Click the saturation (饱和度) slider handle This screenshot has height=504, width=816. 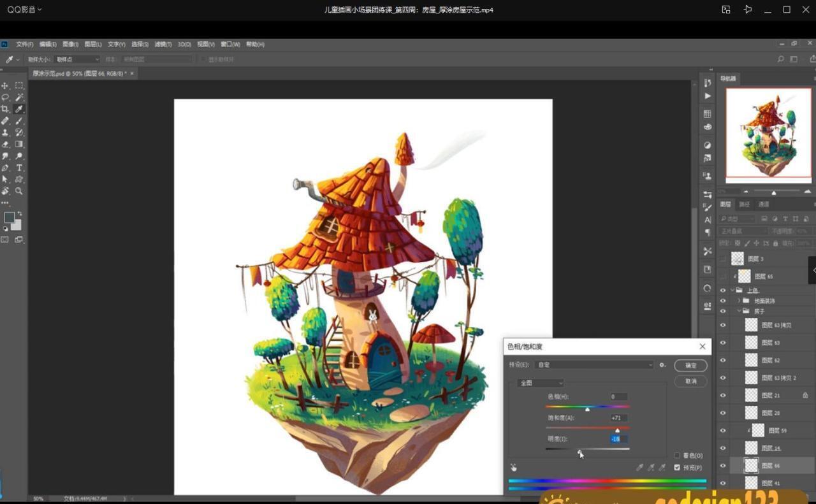(x=617, y=431)
